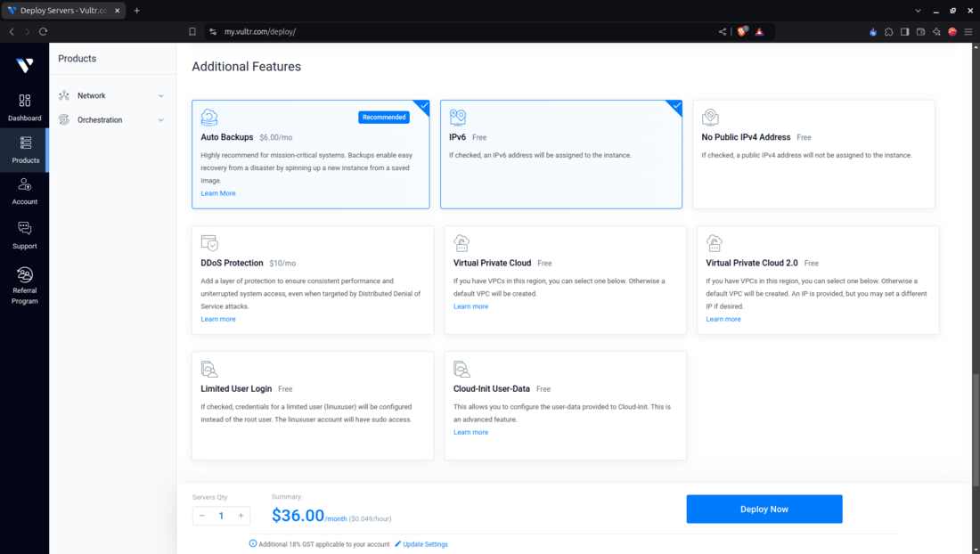980x554 pixels.
Task: Open the browser wallet icon
Action: (x=920, y=32)
